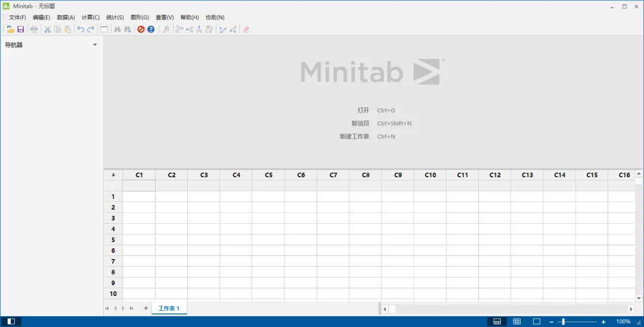The image size is (644, 327).
Task: Click the horizontal scrollbar right arrow
Action: click(631, 309)
